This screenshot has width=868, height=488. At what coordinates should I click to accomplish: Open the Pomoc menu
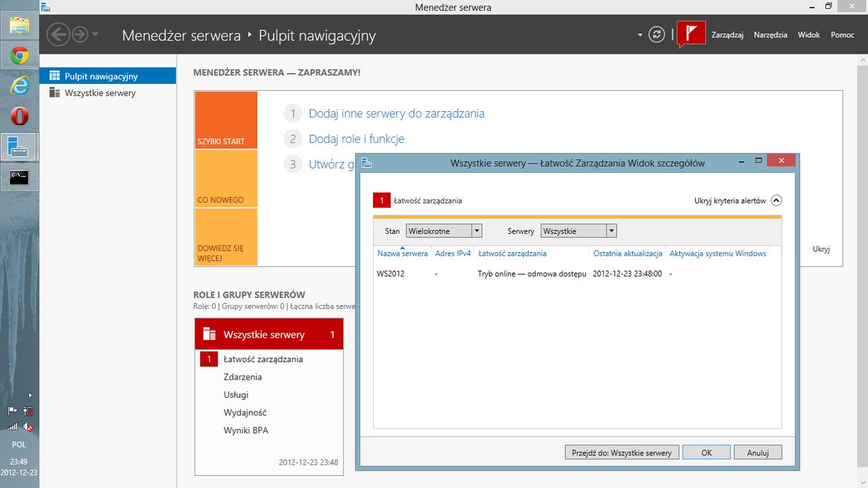[842, 35]
